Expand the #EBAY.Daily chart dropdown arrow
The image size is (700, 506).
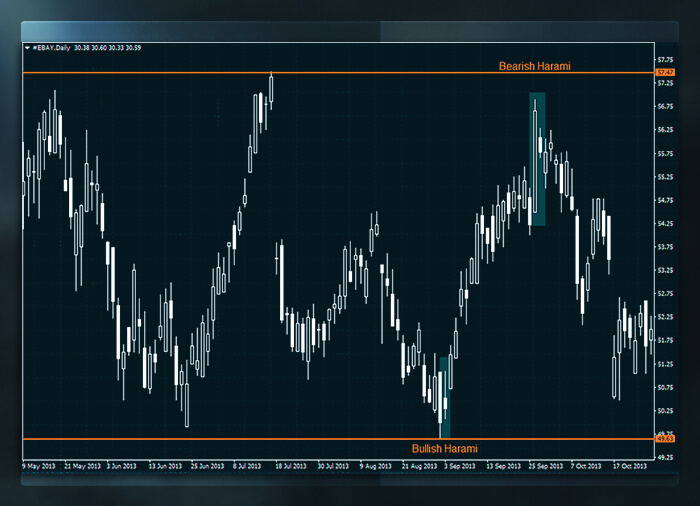[25, 47]
